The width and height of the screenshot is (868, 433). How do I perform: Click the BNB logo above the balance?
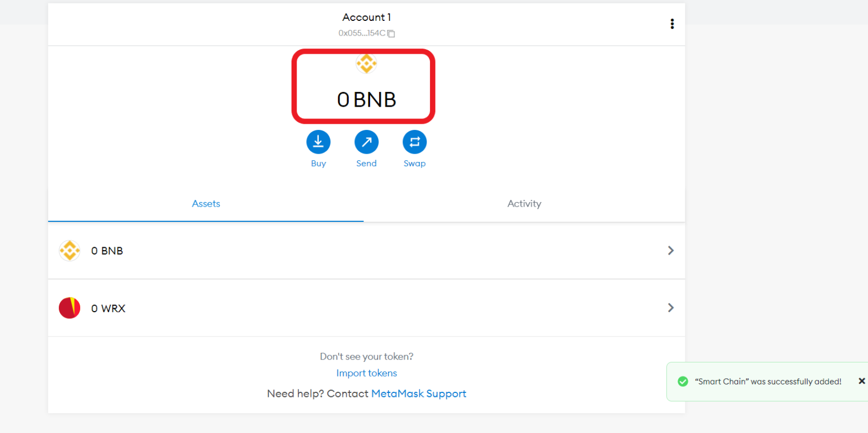pyautogui.click(x=366, y=63)
